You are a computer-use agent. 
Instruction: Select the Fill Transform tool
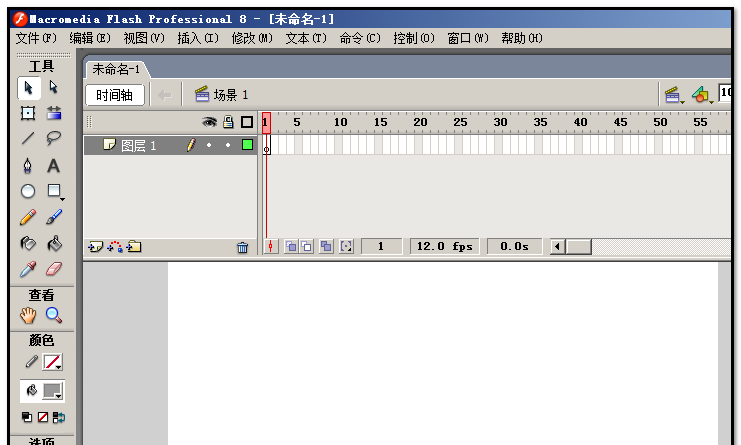[53, 113]
